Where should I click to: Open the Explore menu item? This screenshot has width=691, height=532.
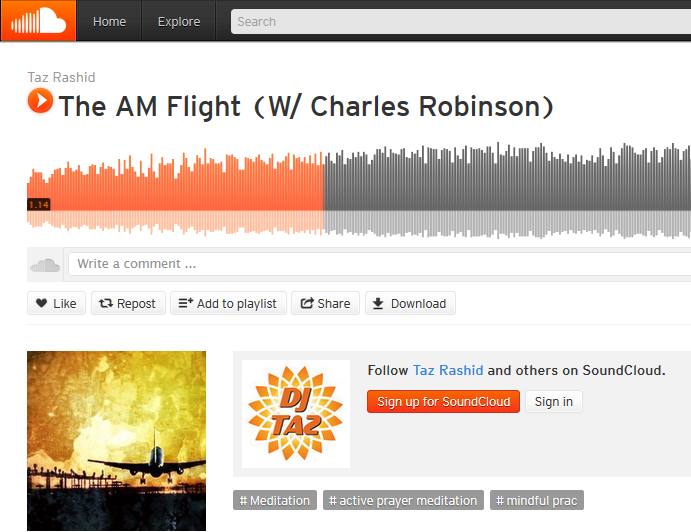tap(179, 21)
